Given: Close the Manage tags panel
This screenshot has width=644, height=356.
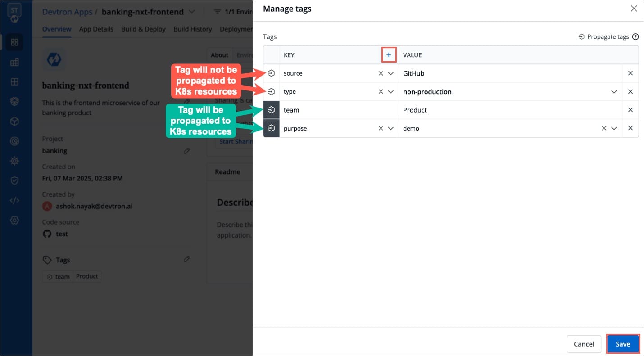Looking at the screenshot, I should point(634,9).
